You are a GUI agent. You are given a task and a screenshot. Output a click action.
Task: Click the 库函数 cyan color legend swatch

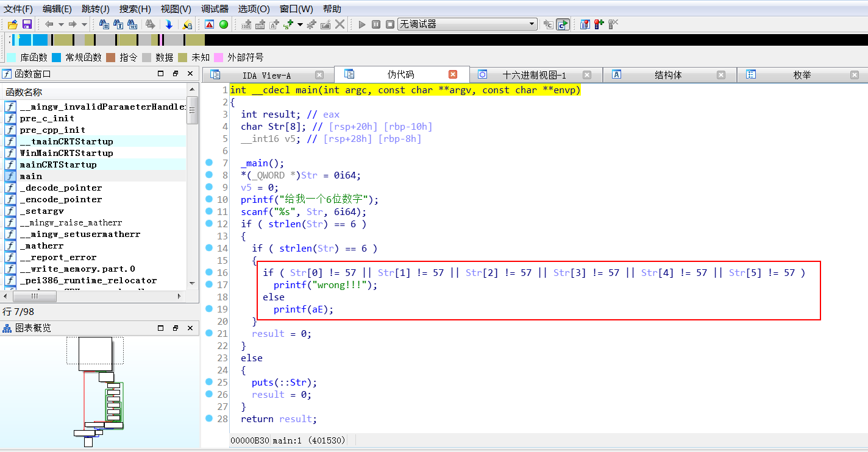pos(11,57)
